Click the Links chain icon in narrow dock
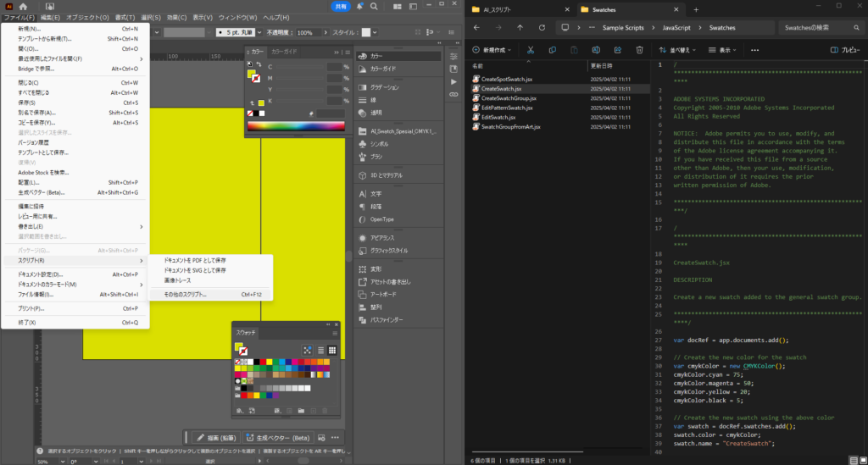The width and height of the screenshot is (868, 465). click(454, 95)
